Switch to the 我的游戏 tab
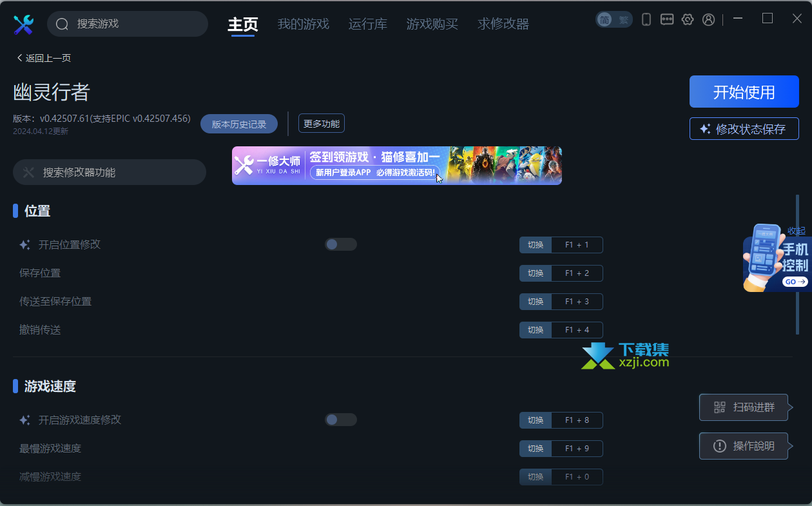The image size is (812, 506). point(304,24)
